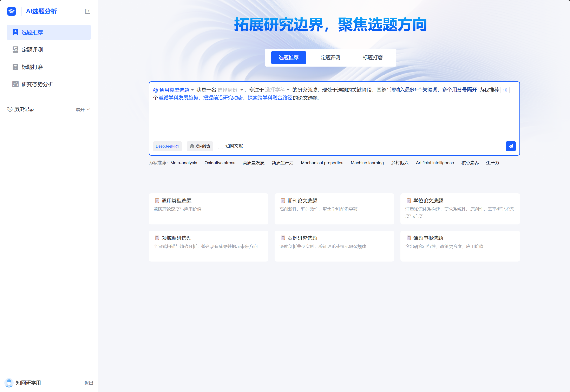Click the keywords input placeholder field
Image resolution: width=570 pixels, height=392 pixels.
click(x=433, y=90)
